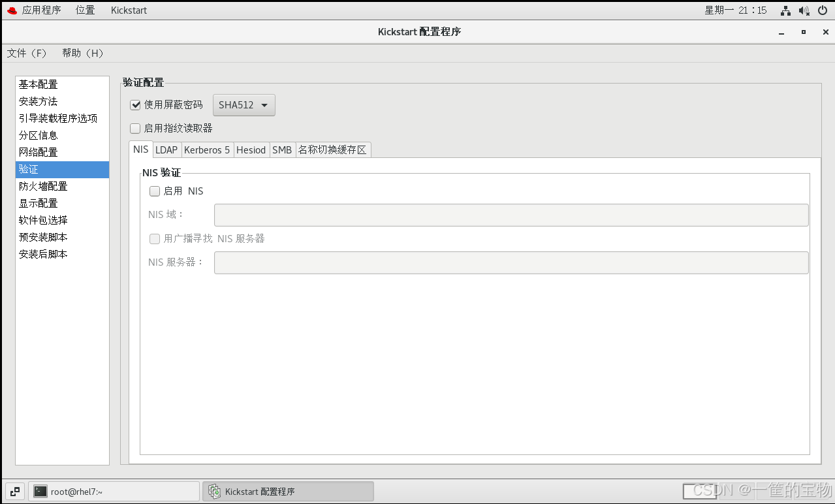Switch to the Hesiod tab

point(251,150)
